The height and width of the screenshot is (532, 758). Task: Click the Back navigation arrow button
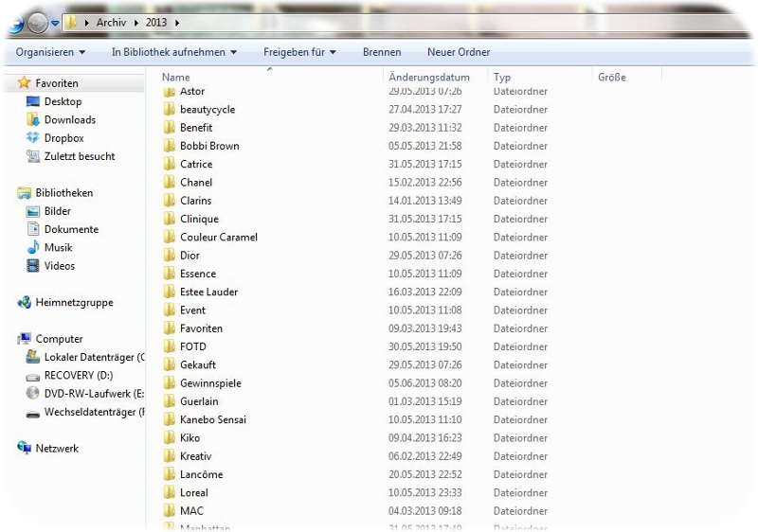[15, 23]
